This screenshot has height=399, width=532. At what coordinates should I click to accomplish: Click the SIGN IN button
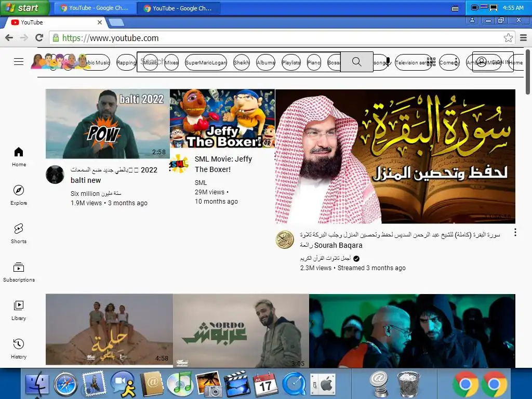pyautogui.click(x=493, y=62)
